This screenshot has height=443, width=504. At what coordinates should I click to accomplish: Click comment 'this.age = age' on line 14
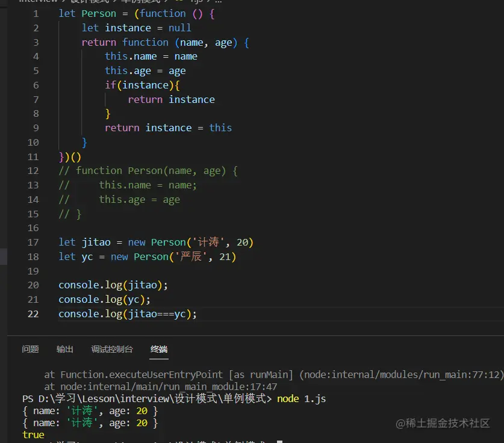coord(139,200)
